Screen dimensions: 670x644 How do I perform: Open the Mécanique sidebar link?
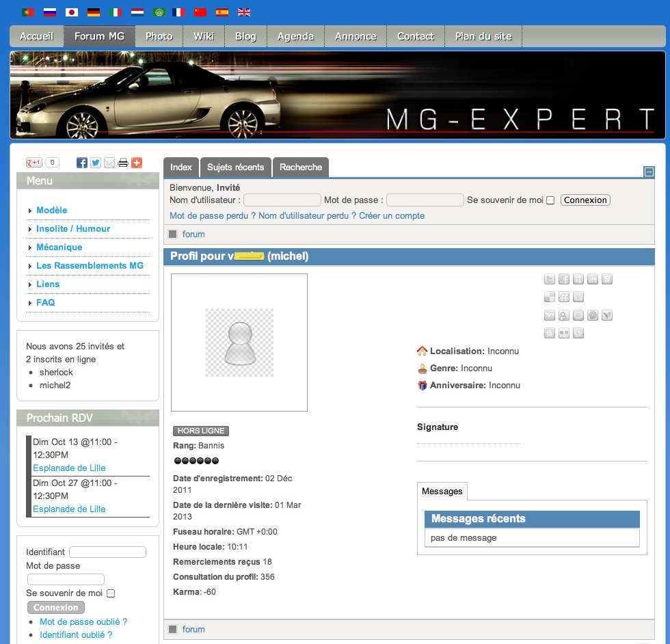tap(59, 247)
